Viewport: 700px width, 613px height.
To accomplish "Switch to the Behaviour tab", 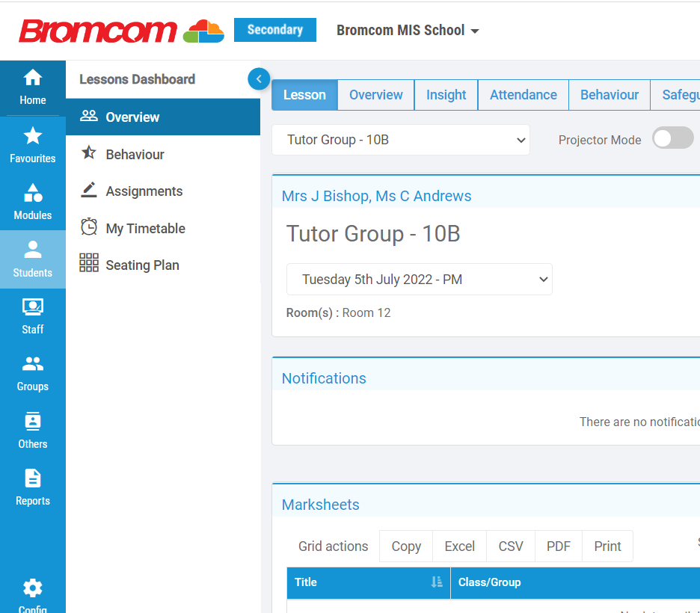I will click(x=610, y=95).
